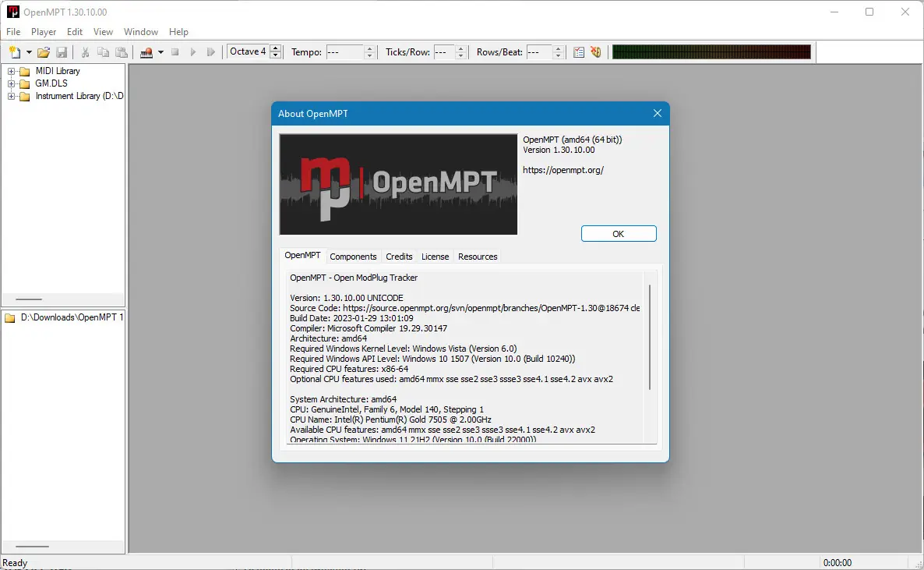Switch to the License tab
Viewport: 924px width, 570px height.
(435, 257)
